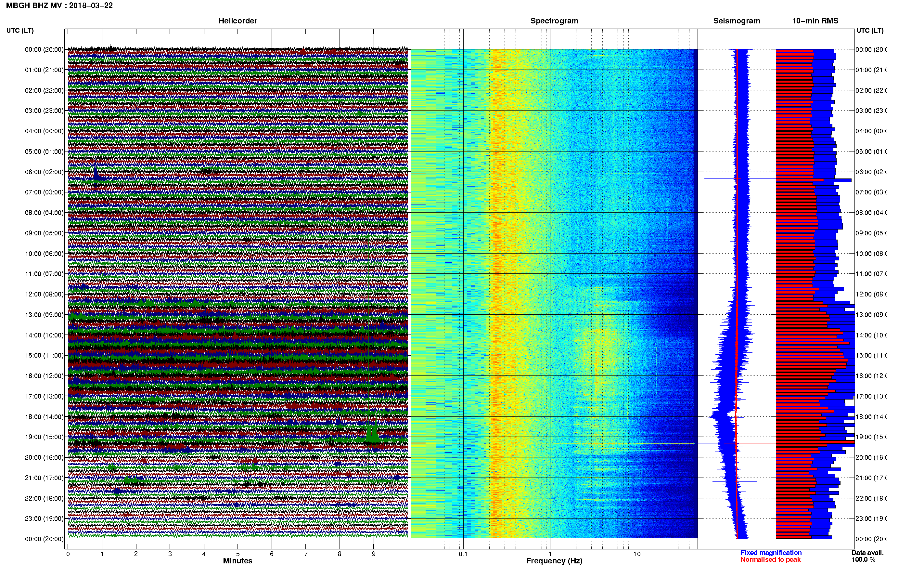Click the Data avail. label
Viewport: 924px width, 578px height.
coord(867,552)
